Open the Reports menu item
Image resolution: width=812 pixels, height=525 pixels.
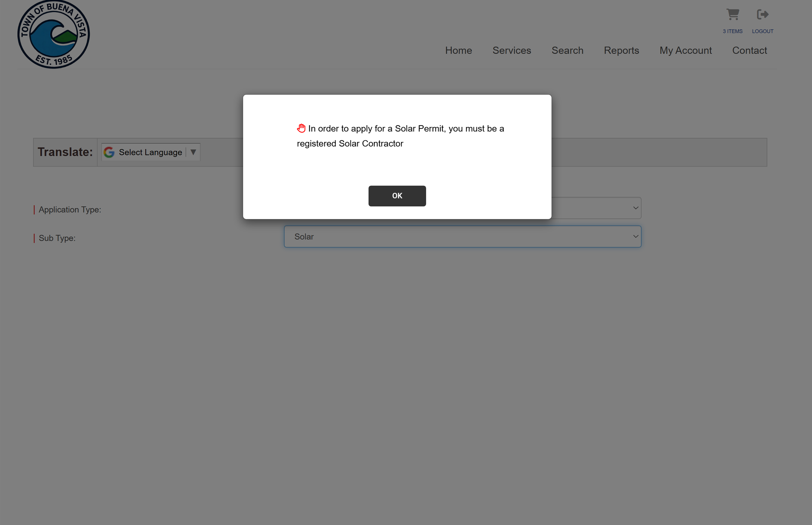[621, 50]
